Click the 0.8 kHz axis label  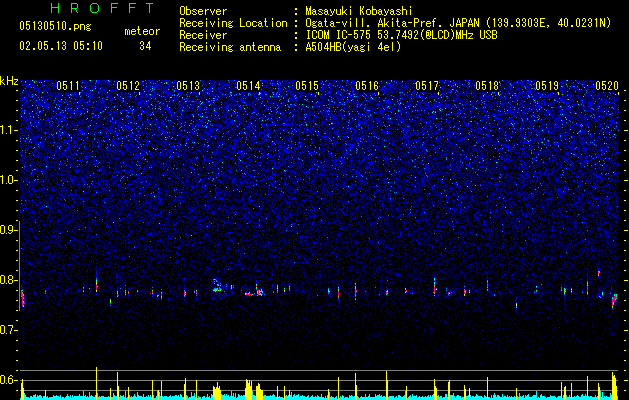click(x=8, y=280)
